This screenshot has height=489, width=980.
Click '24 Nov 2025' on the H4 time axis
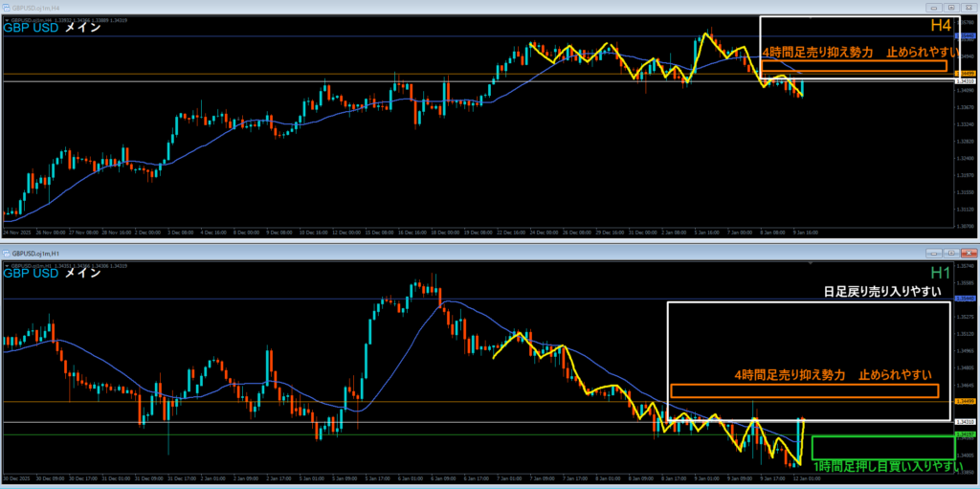[15, 232]
